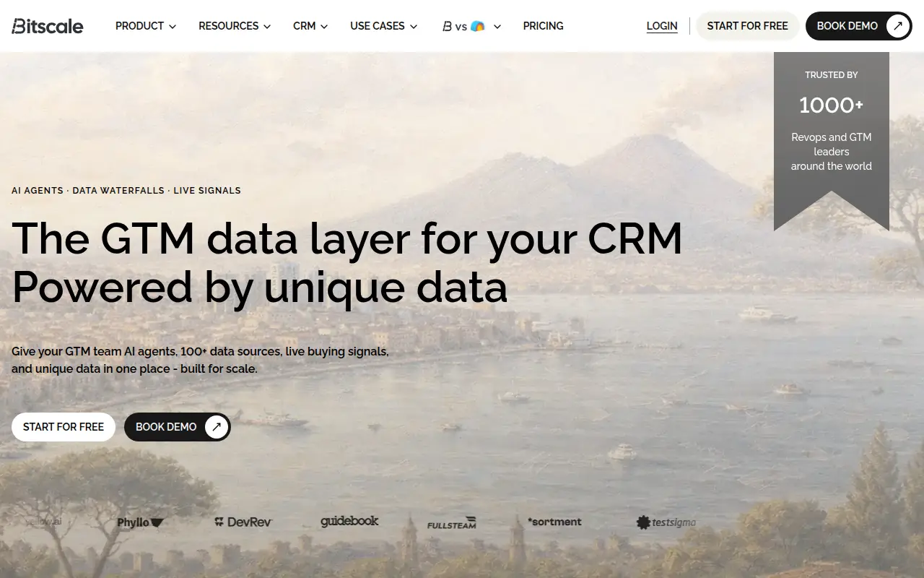Click the Fullsteam customer logo
This screenshot has width=924, height=578.
point(452,523)
